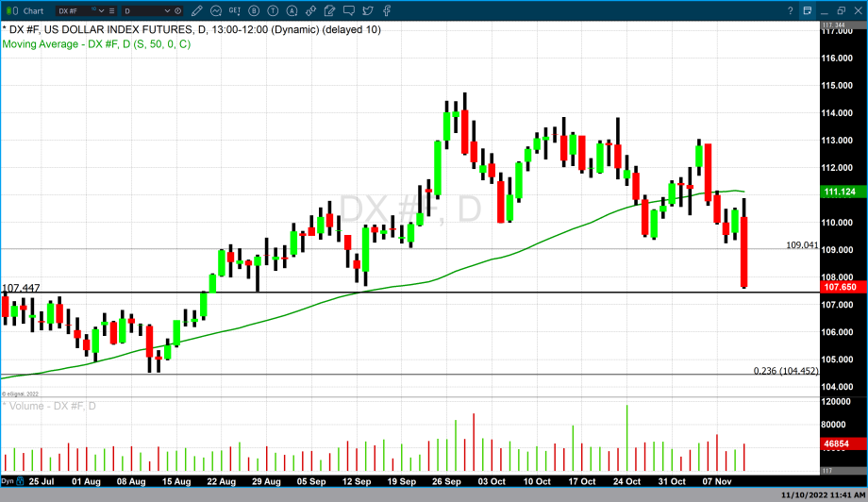Select the pencil drawing tool icon

(x=196, y=10)
